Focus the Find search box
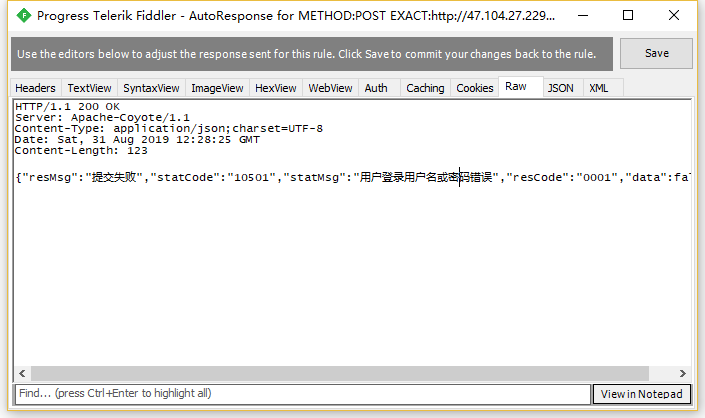 303,394
